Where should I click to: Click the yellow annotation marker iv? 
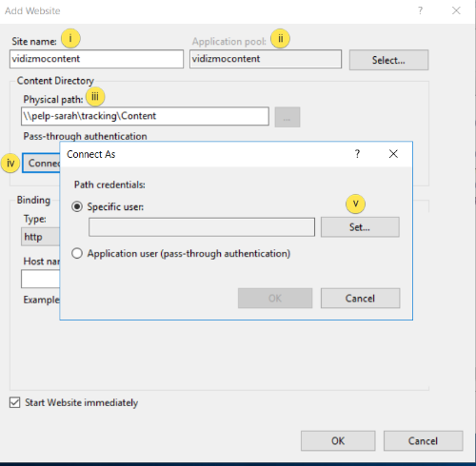(10, 164)
